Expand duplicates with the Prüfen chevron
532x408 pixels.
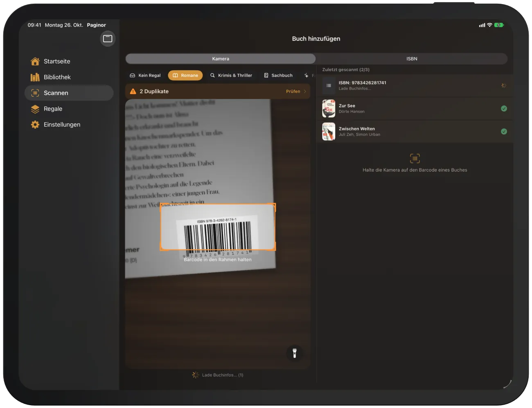305,92
